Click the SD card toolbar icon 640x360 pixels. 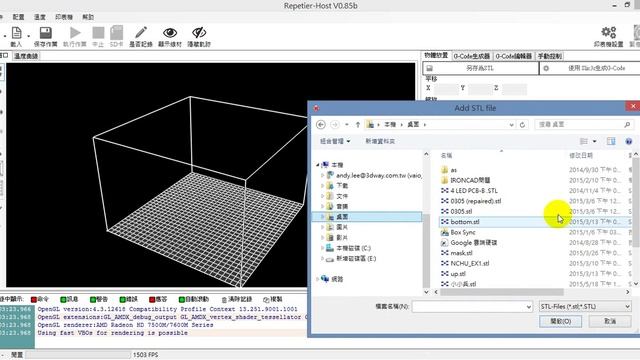pyautogui.click(x=116, y=33)
